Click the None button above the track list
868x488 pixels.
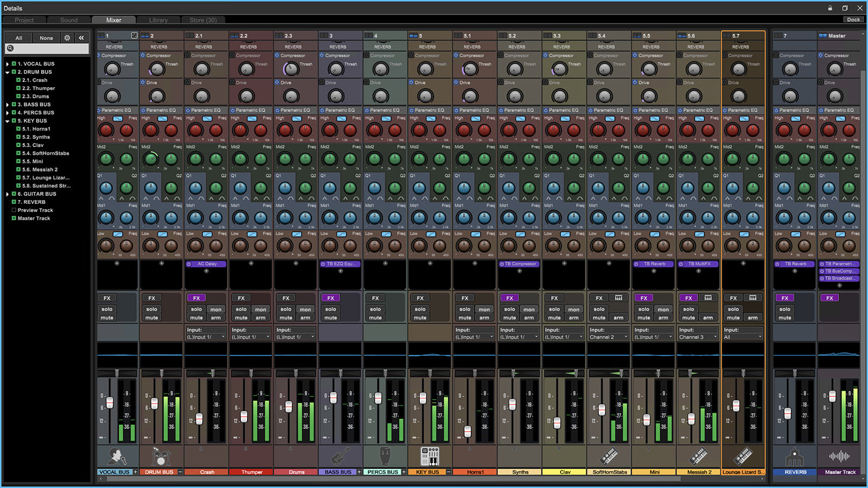[46, 37]
